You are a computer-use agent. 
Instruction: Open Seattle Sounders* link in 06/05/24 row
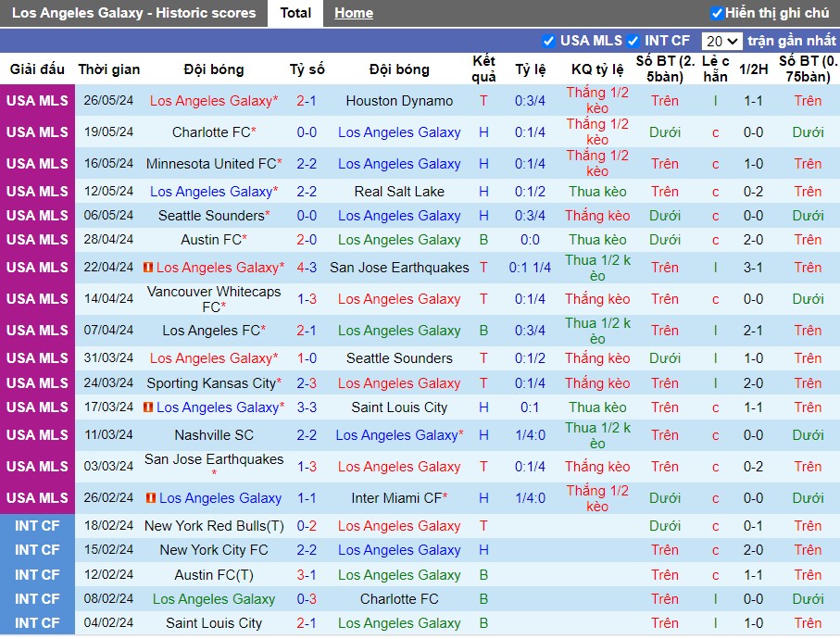pyautogui.click(x=214, y=216)
